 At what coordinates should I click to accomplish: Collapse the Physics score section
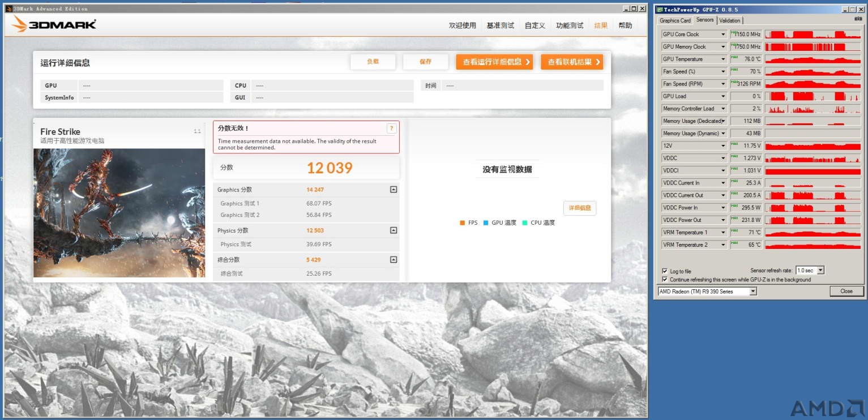[394, 230]
